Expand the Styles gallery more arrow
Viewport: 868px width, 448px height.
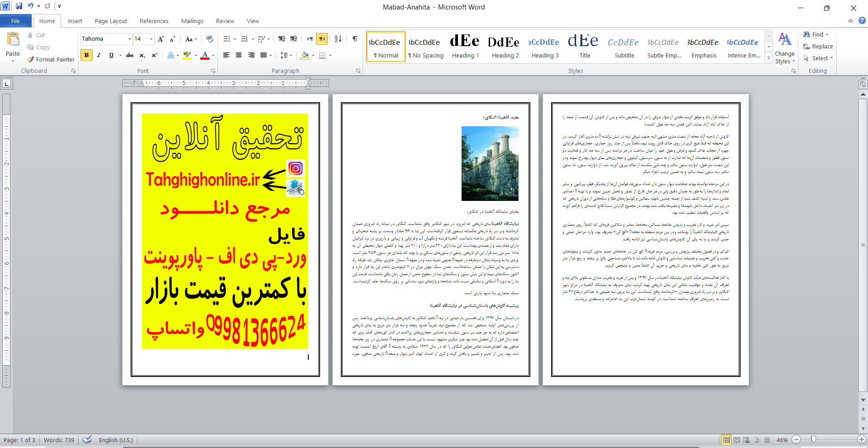769,58
